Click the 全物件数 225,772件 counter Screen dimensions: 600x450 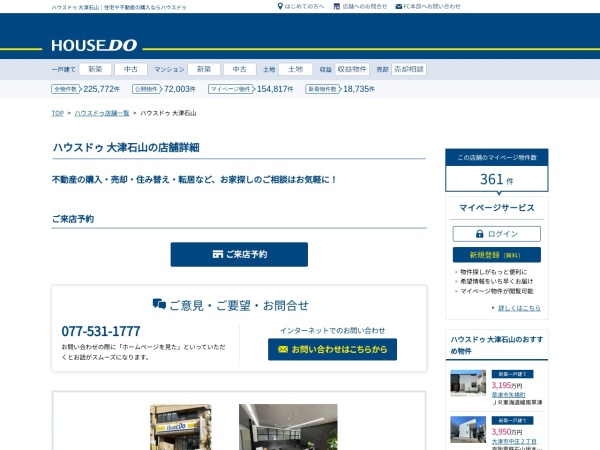(x=85, y=89)
